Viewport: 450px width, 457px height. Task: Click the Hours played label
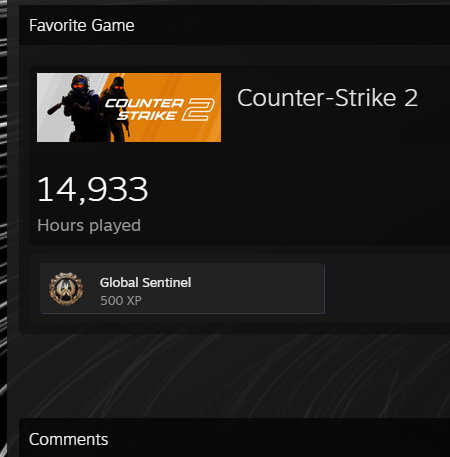pos(89,226)
